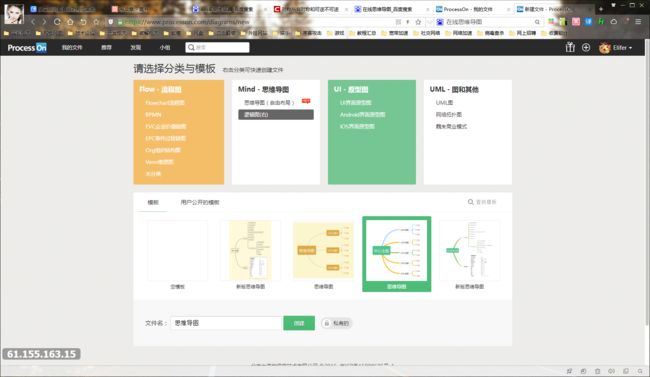Screen dimensions: 650x377
Task: Choose Org chart in the Flow card
Action: (x=162, y=150)
